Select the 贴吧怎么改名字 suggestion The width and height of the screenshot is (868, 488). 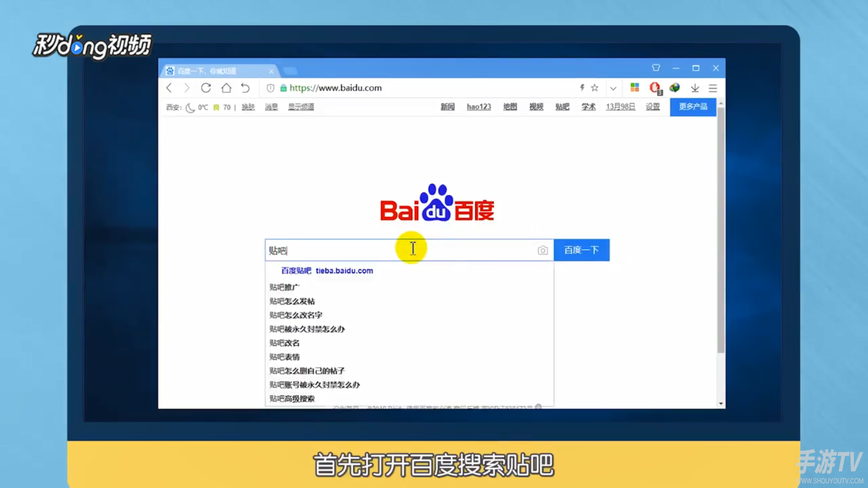click(x=409, y=315)
